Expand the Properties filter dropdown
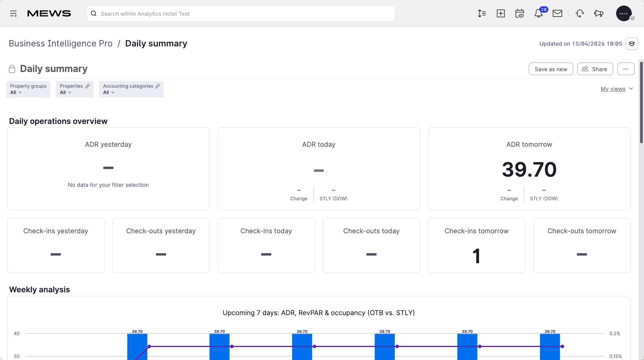 [x=75, y=89]
